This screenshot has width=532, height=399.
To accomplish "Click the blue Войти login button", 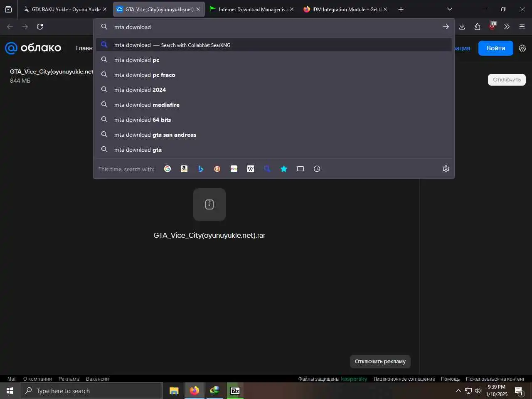I will (496, 48).
